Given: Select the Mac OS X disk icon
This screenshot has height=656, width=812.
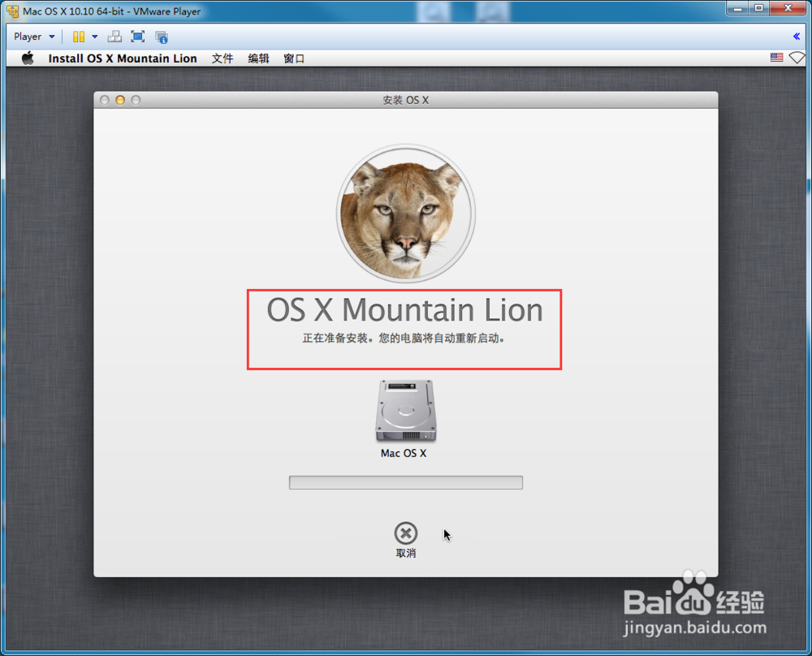Looking at the screenshot, I should click(x=406, y=411).
